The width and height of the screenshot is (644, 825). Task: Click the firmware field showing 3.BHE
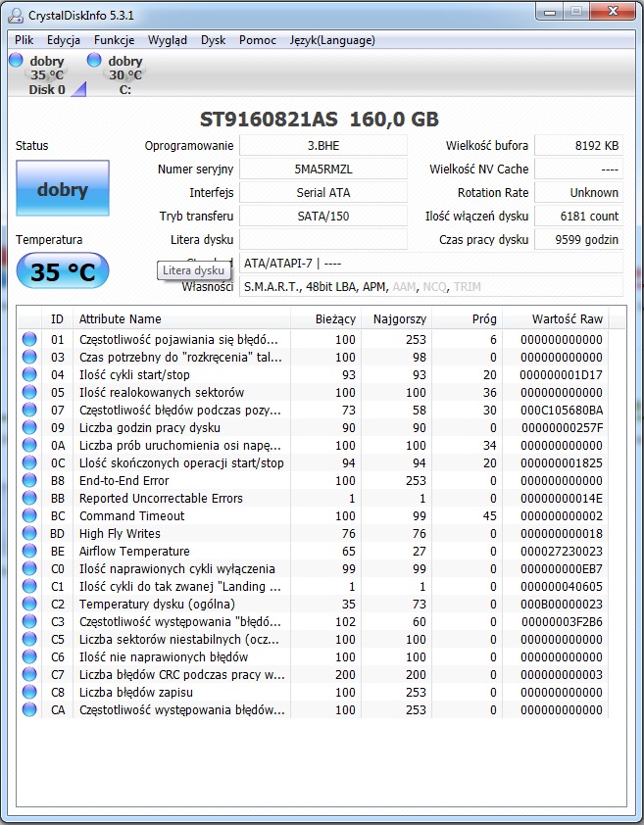pos(323,146)
